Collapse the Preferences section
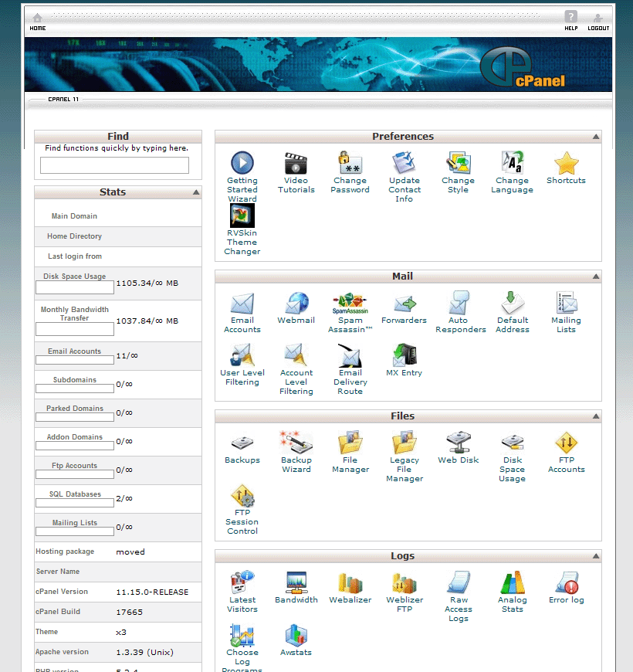This screenshot has width=633, height=672. click(596, 136)
